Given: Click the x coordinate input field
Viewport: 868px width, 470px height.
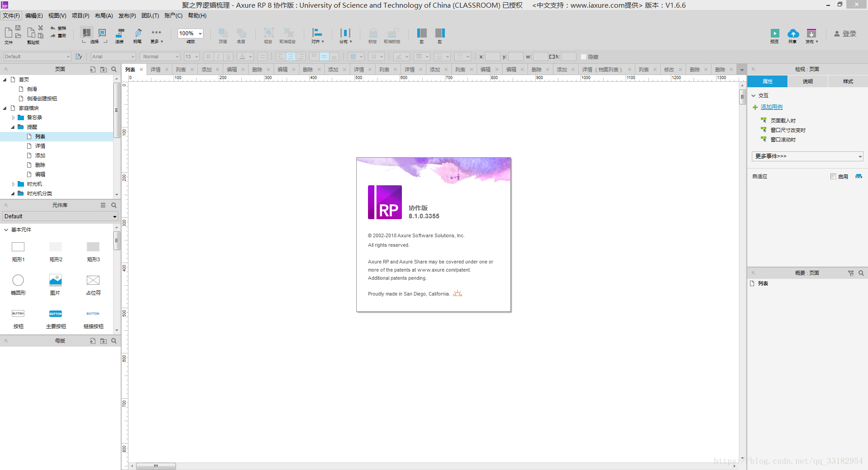Looking at the screenshot, I should [x=492, y=56].
